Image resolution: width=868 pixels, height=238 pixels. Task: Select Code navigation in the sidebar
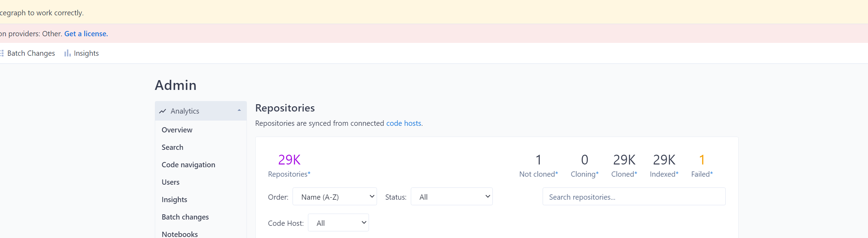pyautogui.click(x=188, y=164)
